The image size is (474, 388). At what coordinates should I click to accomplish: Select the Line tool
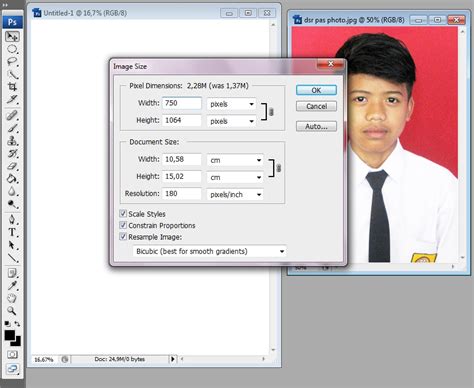coord(12,258)
